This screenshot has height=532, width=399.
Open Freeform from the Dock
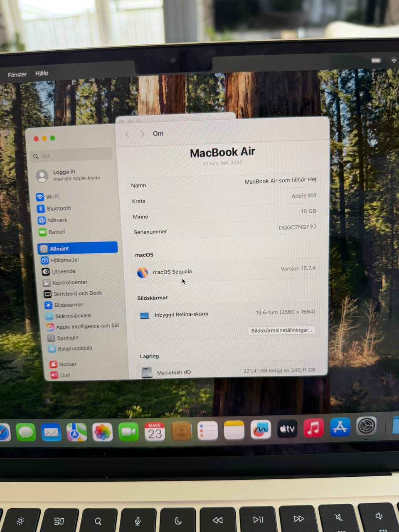coord(261,429)
